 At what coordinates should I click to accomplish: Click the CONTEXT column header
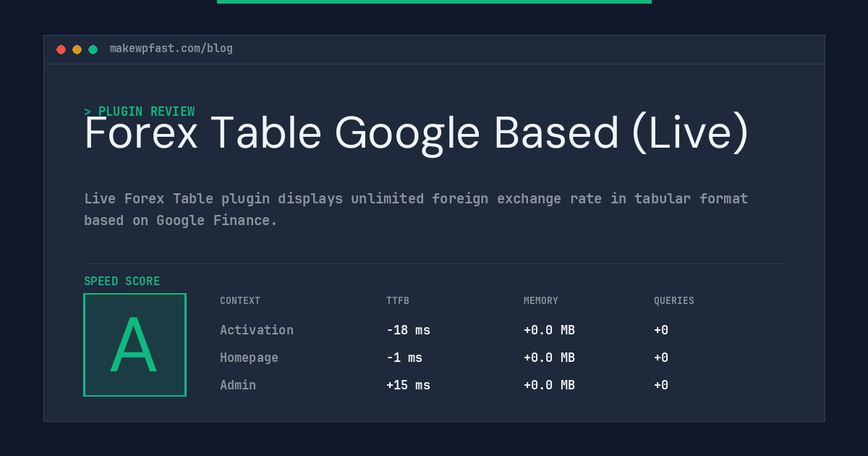(x=240, y=301)
